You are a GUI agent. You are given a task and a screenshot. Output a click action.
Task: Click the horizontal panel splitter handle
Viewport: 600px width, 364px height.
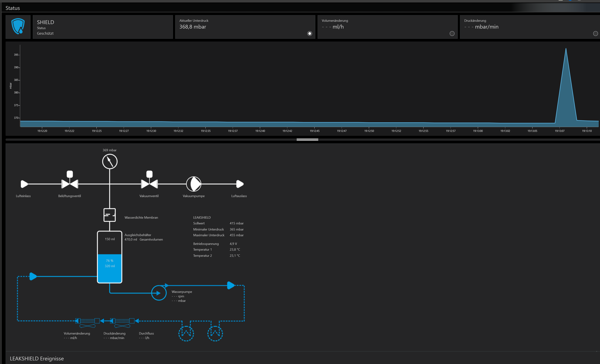tap(307, 139)
